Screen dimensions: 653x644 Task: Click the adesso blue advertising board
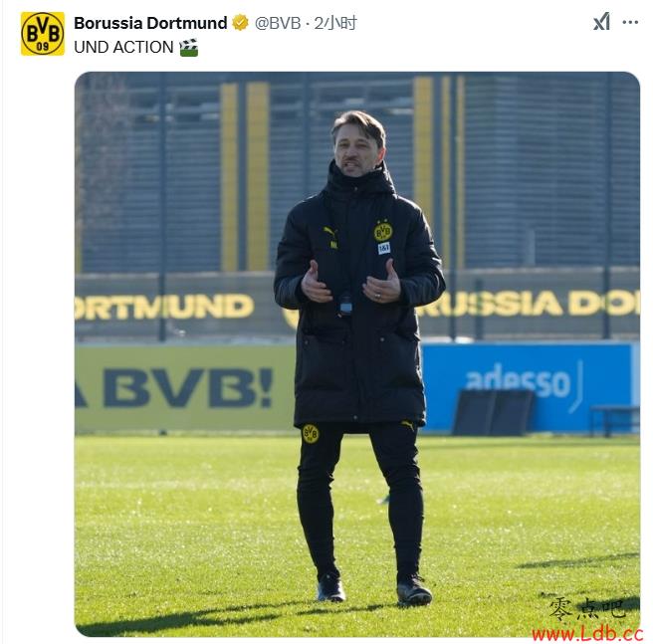coord(529,386)
